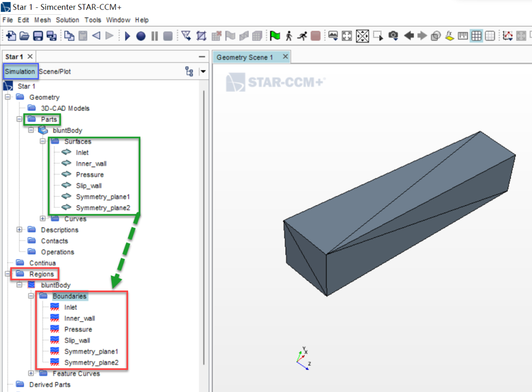The height and width of the screenshot is (392, 532).
Task: Open the Solution menu
Action: (x=67, y=20)
